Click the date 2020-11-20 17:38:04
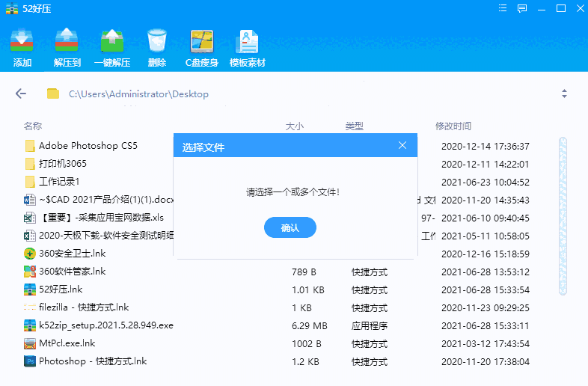Screen dimensions: 588x386 pos(486,362)
